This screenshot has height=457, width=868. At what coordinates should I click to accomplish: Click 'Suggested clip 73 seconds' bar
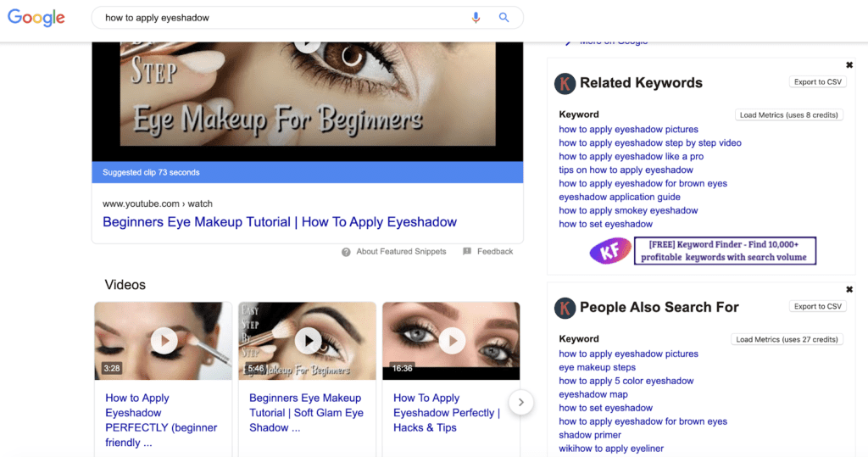307,172
